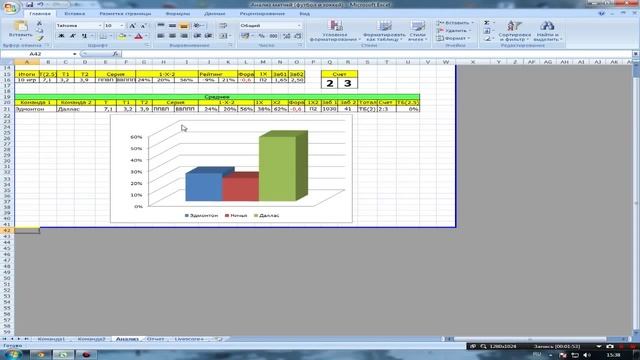Screen dimensions: 640x360
Task: Click AutoSum sigma icon
Action: coord(487,23)
